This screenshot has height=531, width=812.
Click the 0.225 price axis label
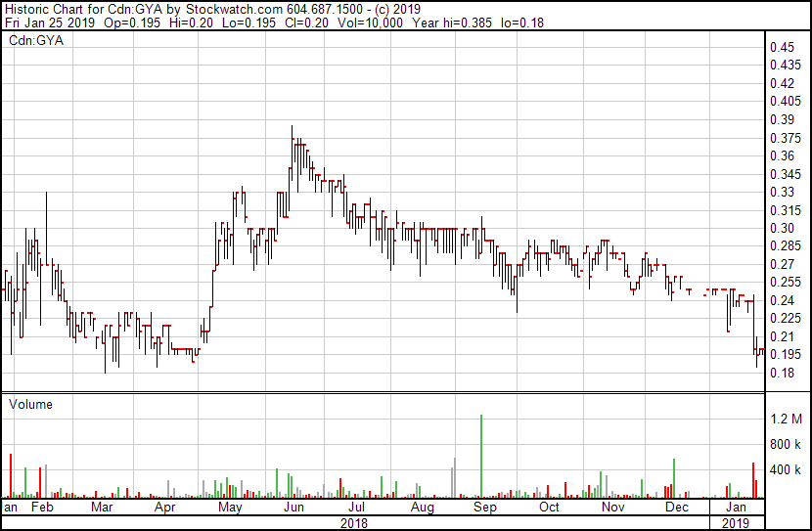(x=786, y=318)
